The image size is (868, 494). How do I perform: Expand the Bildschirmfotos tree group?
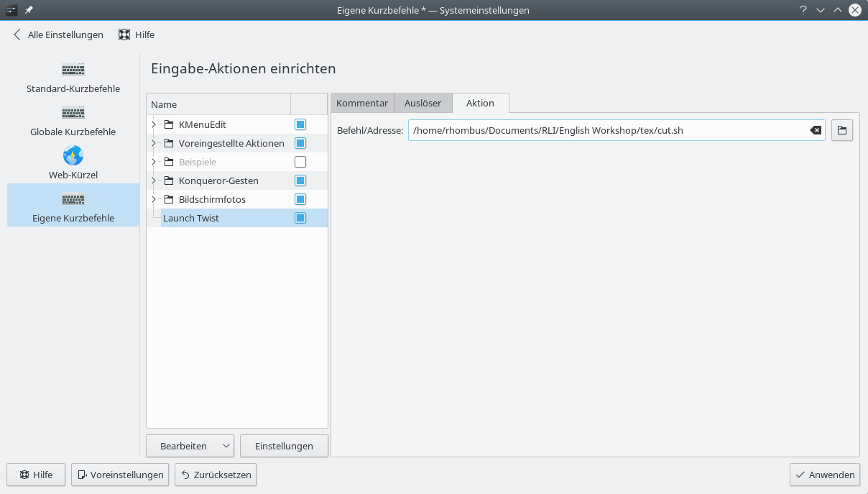click(154, 199)
